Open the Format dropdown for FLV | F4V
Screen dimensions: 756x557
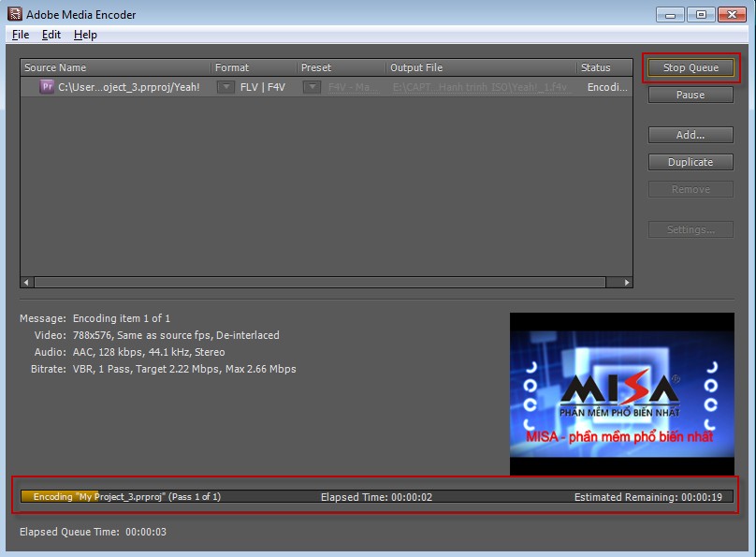click(225, 87)
